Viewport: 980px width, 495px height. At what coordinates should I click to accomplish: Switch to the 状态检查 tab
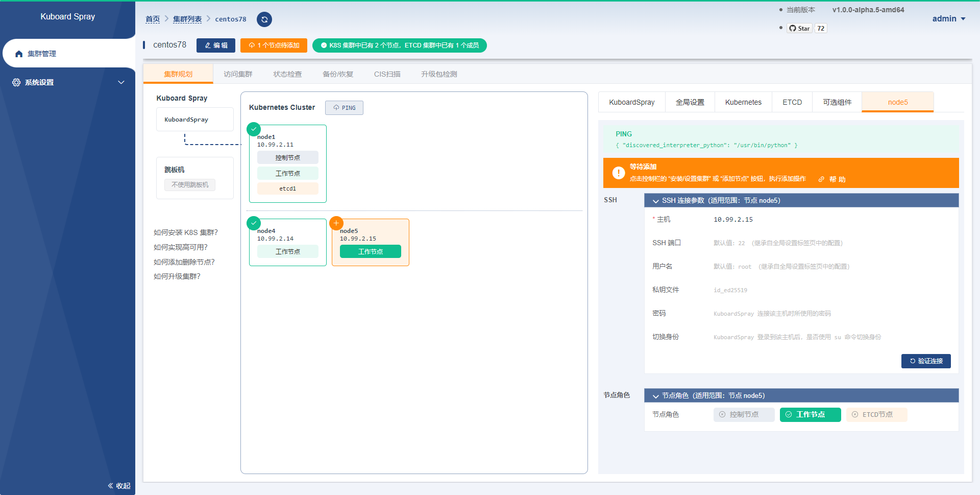coord(287,74)
